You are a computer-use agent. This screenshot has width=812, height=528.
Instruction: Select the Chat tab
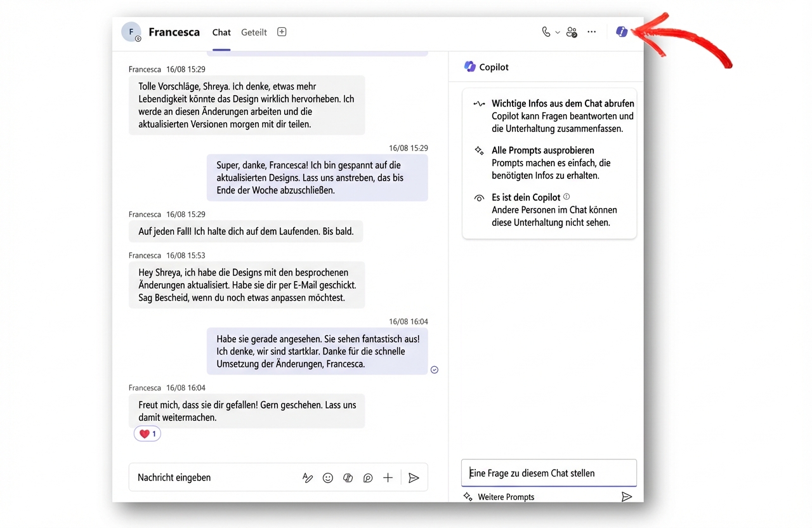[x=221, y=32]
